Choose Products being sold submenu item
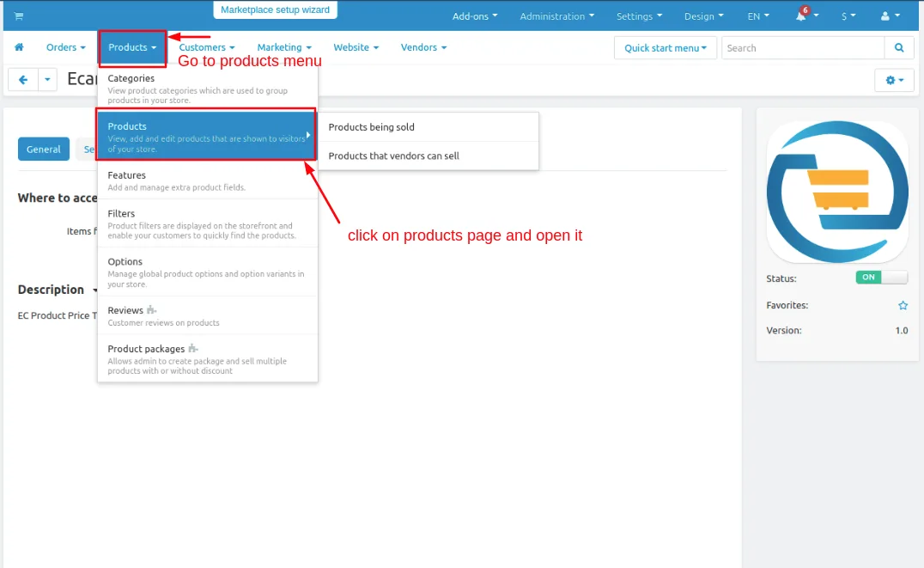The image size is (924, 568). click(429, 127)
